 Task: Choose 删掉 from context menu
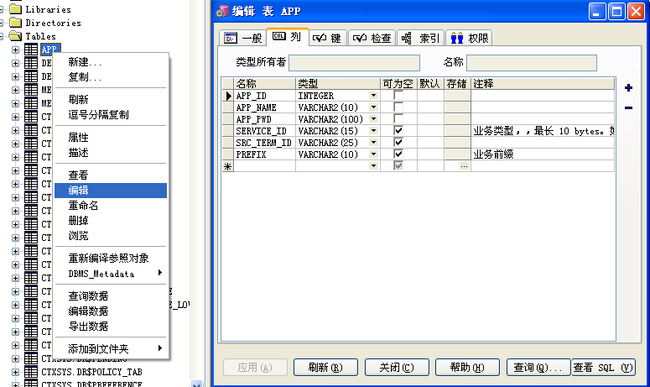pyautogui.click(x=111, y=220)
